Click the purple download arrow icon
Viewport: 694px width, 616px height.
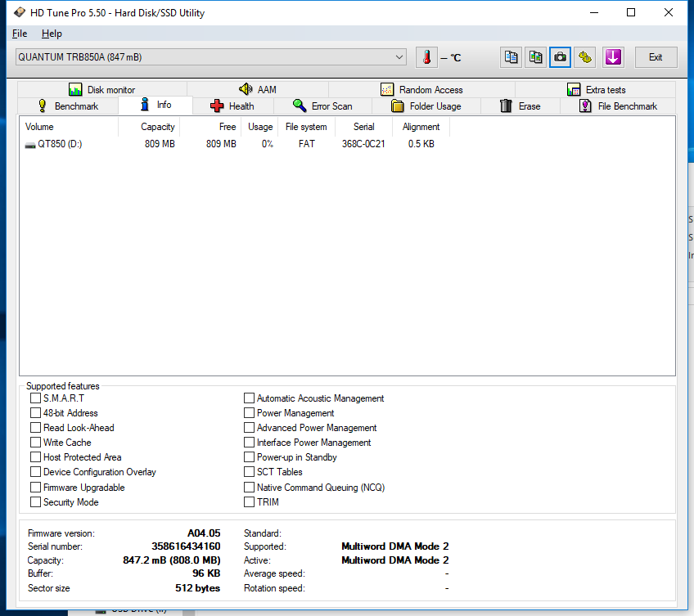pos(613,57)
